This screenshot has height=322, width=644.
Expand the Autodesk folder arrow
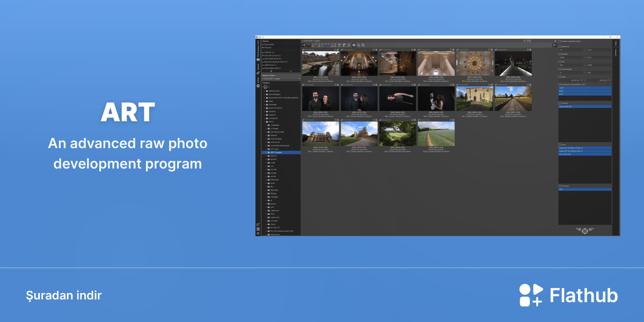pyautogui.click(x=264, y=105)
